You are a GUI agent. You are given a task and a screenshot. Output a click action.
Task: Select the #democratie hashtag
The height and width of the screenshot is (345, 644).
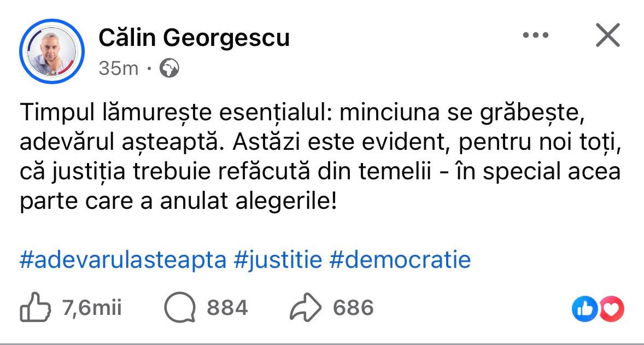point(400,260)
